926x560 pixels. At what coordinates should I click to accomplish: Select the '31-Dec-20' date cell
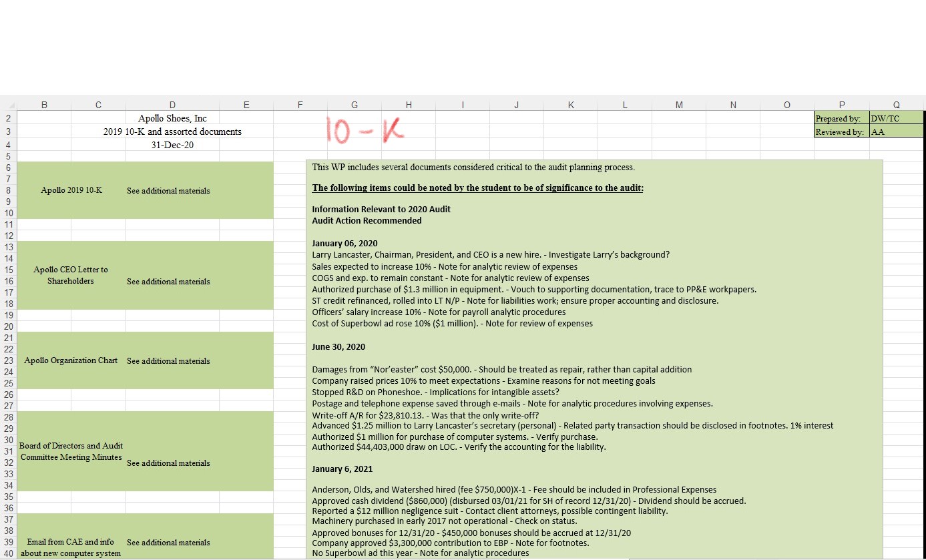(172, 145)
